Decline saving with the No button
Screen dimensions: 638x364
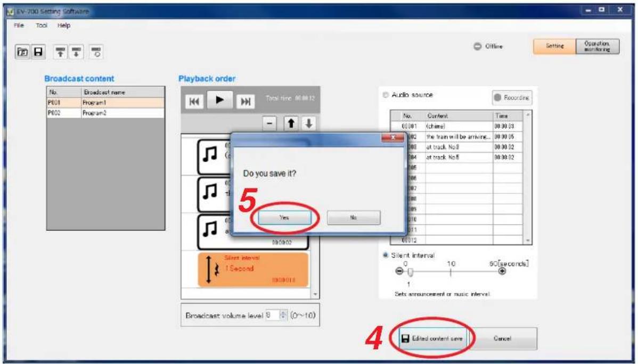tap(354, 218)
